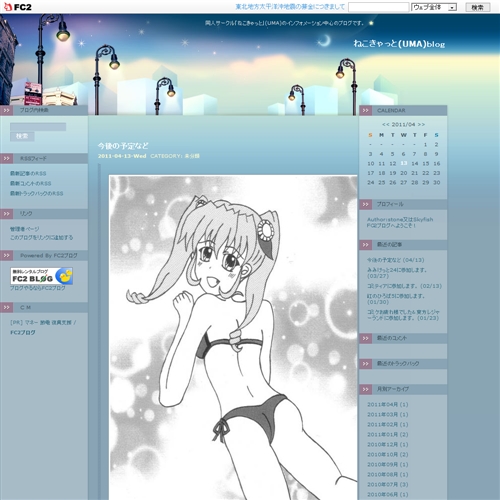Click the 復興支援 link in CM section
This screenshot has height=500, width=500.
(x=61, y=322)
